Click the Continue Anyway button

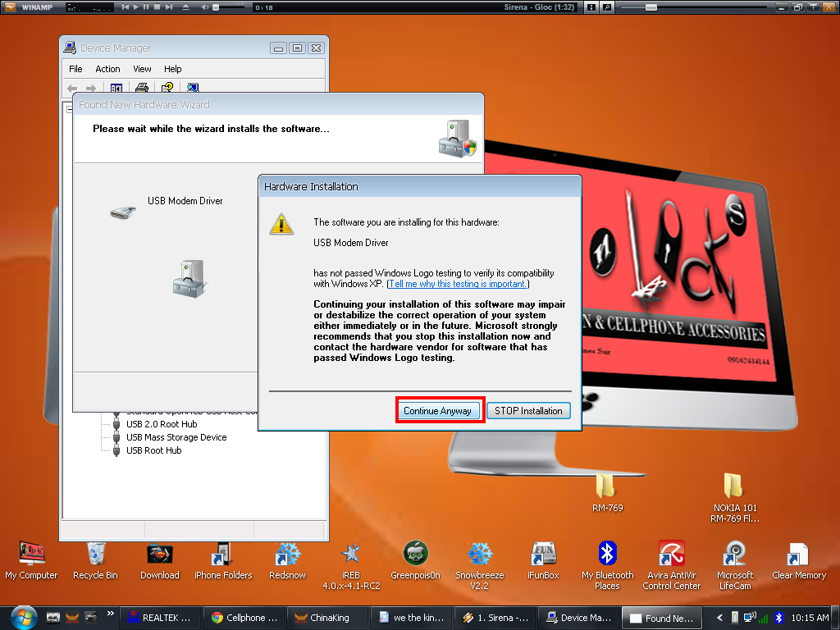[x=437, y=411]
